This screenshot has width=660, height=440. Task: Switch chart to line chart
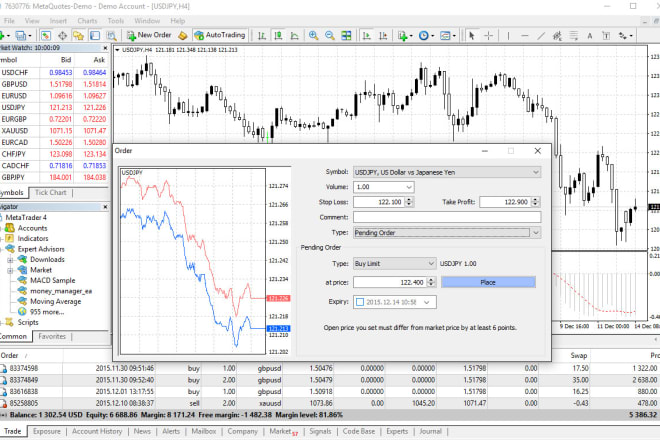click(x=295, y=35)
